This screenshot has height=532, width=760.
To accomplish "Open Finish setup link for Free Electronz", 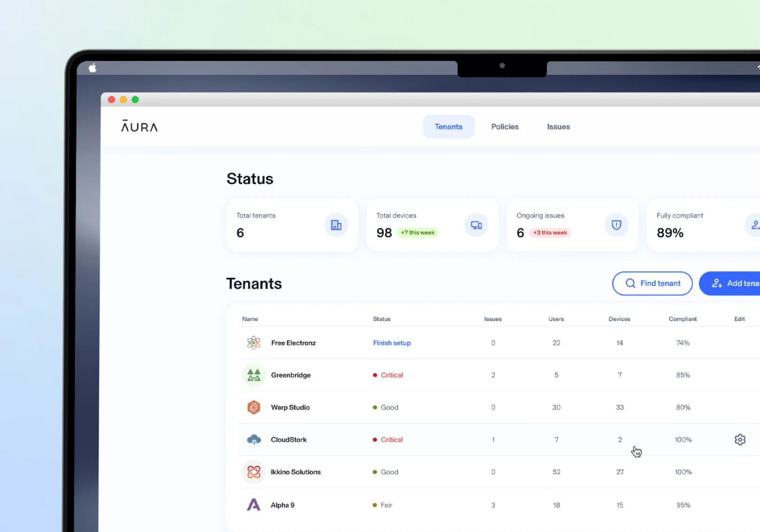I will [392, 343].
